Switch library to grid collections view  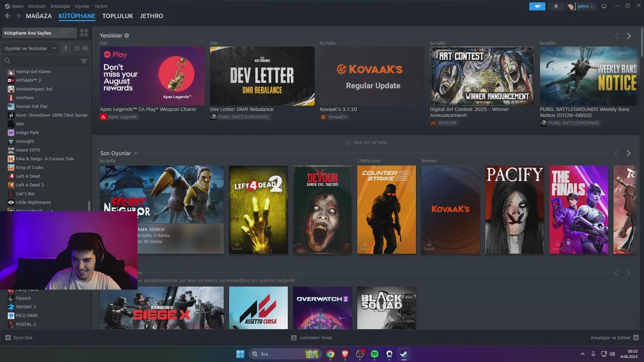click(84, 33)
